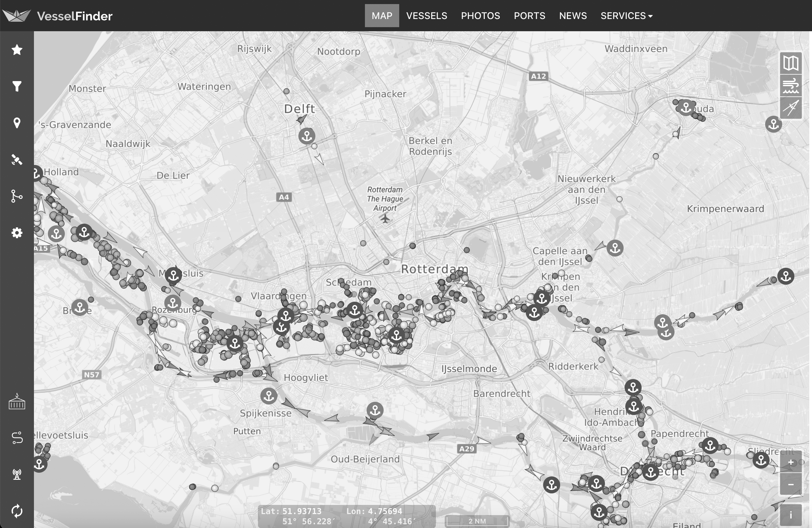812x528 pixels.
Task: Open the vessel Filter funnel icon
Action: [17, 86]
